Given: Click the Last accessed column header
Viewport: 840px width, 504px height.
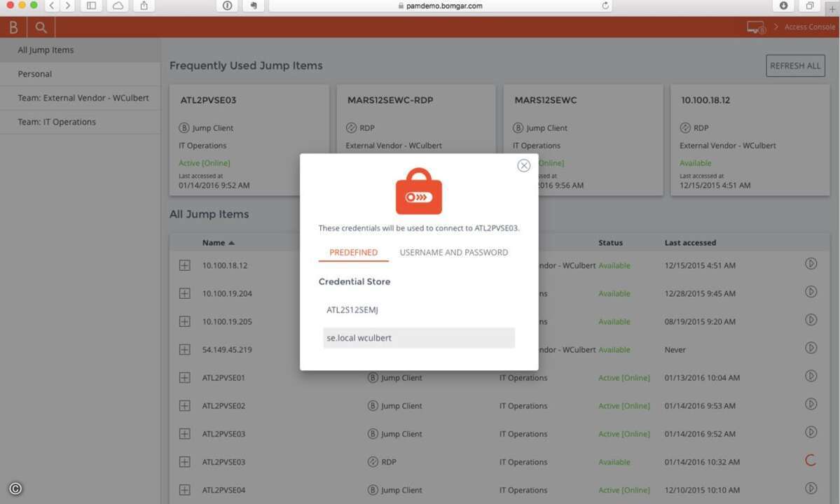Looking at the screenshot, I should tap(690, 243).
